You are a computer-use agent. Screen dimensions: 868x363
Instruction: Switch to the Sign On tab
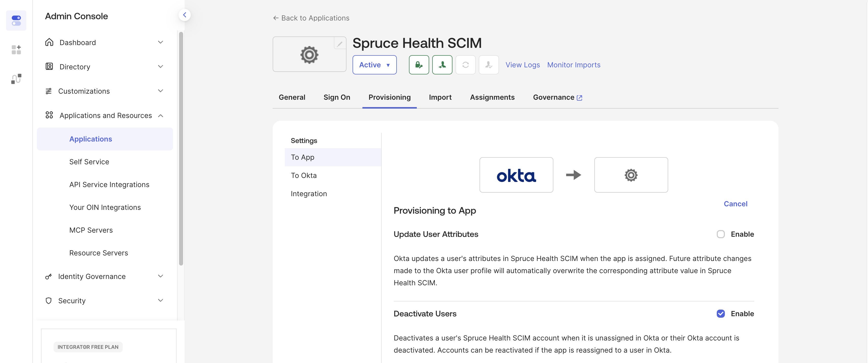pyautogui.click(x=337, y=97)
